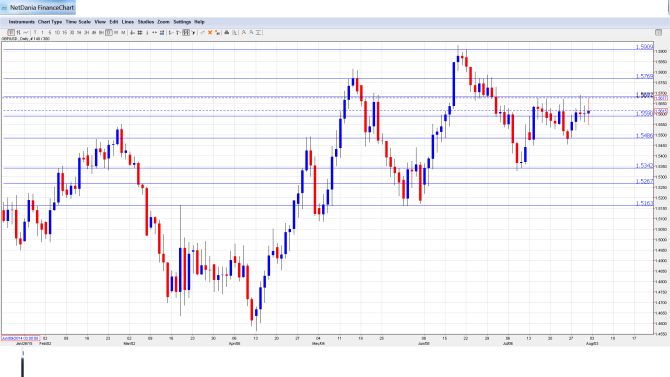Switch to 5-minute time scale
Viewport: 670px width, 377px height.
[x=50, y=32]
